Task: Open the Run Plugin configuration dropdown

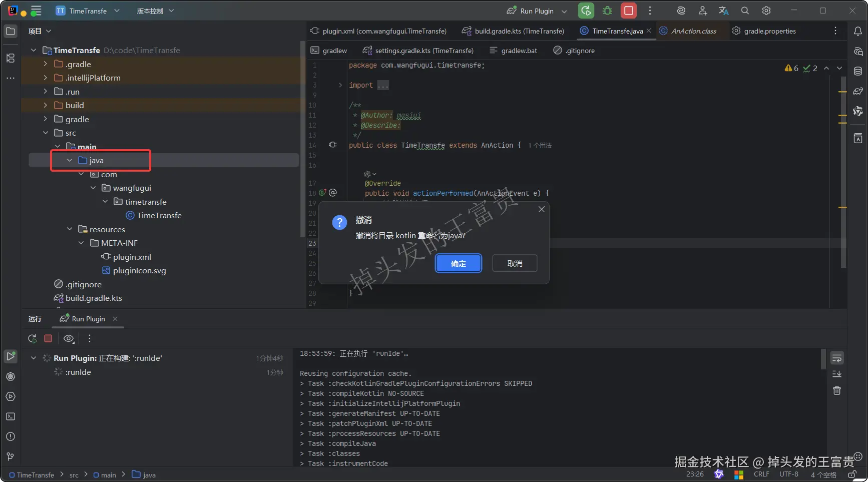Action: (564, 11)
